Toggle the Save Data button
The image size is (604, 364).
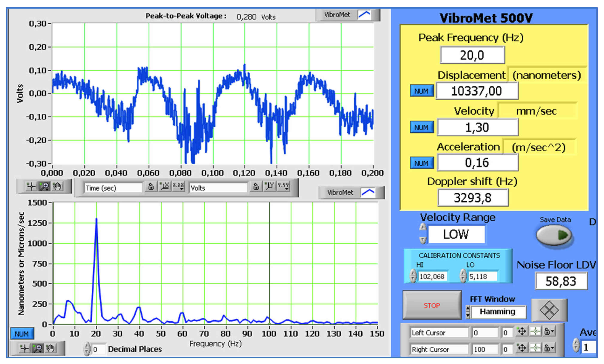tap(554, 235)
